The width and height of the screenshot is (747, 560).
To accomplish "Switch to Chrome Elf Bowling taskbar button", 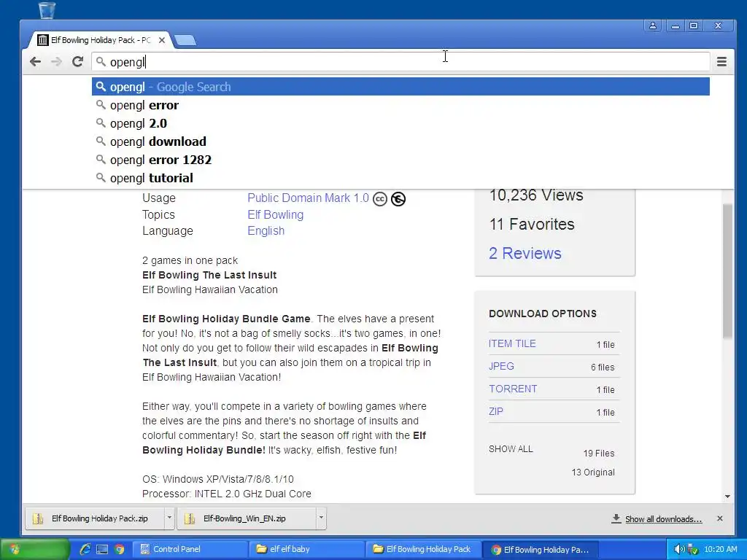I will point(541,549).
